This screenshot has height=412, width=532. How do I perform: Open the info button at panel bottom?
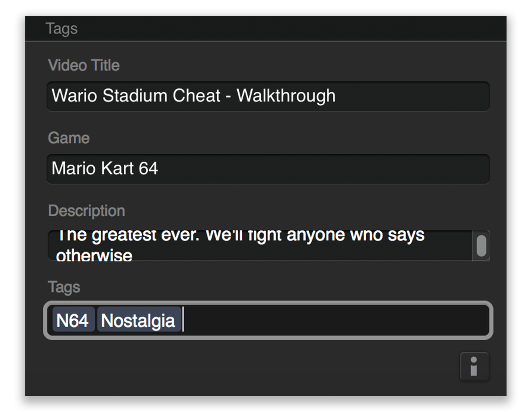(x=474, y=366)
